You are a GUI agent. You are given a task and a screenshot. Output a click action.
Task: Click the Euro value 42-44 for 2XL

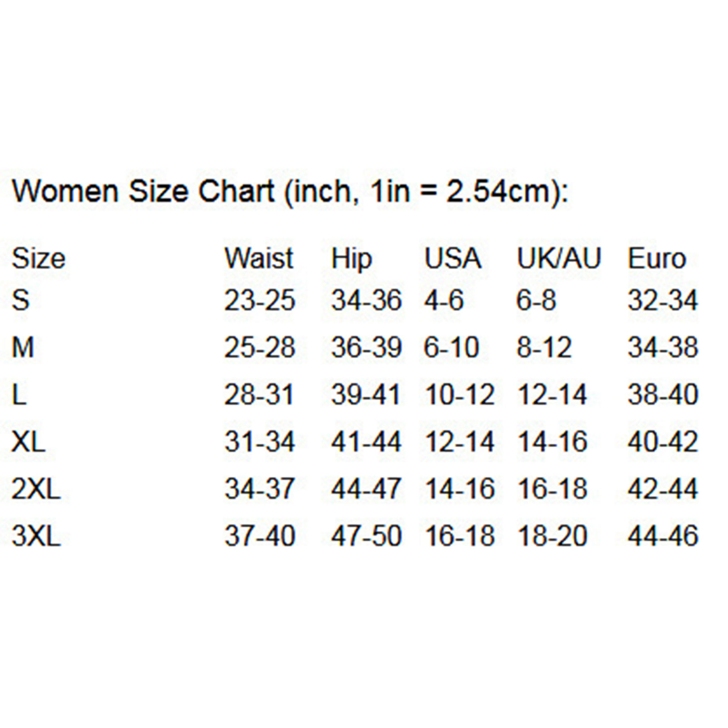[662, 489]
